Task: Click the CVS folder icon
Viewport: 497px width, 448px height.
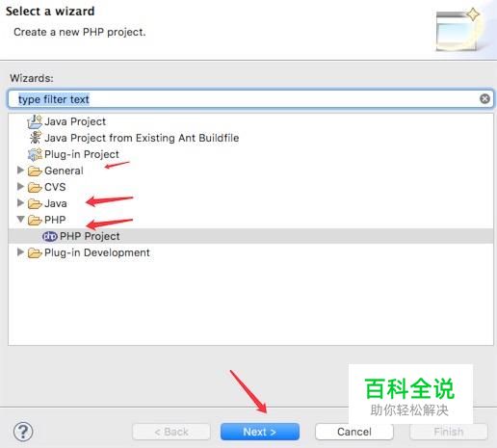Action: tap(35, 187)
